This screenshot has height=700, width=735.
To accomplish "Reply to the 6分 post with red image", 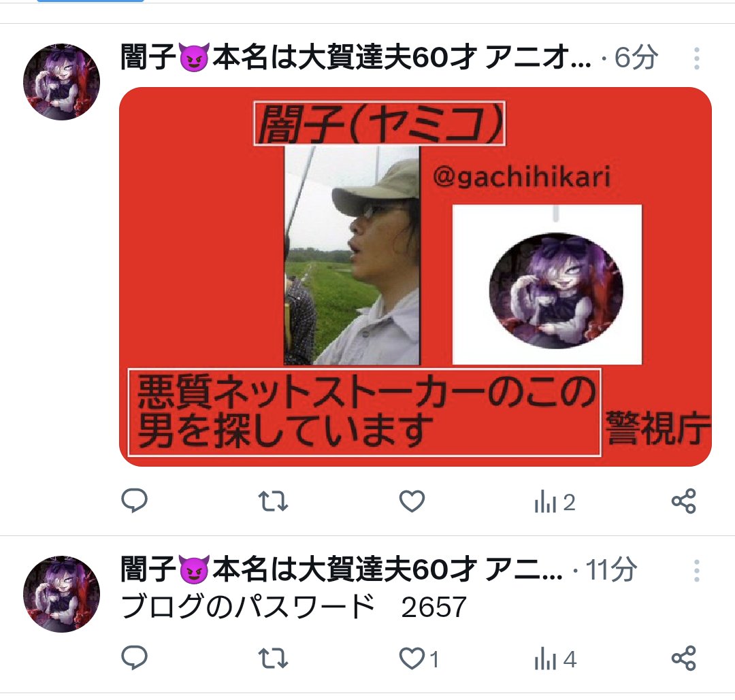I will coord(135,501).
